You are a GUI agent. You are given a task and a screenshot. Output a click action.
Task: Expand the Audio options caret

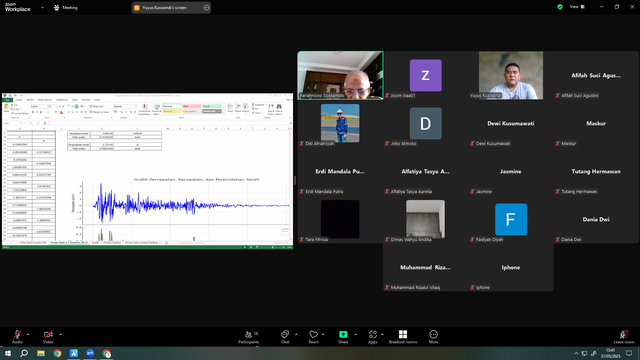[28, 334]
